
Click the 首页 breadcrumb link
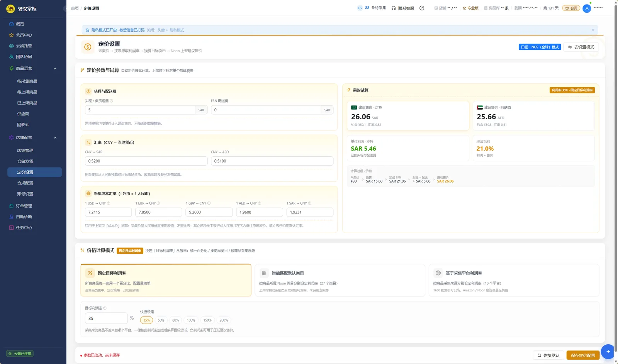click(x=75, y=8)
